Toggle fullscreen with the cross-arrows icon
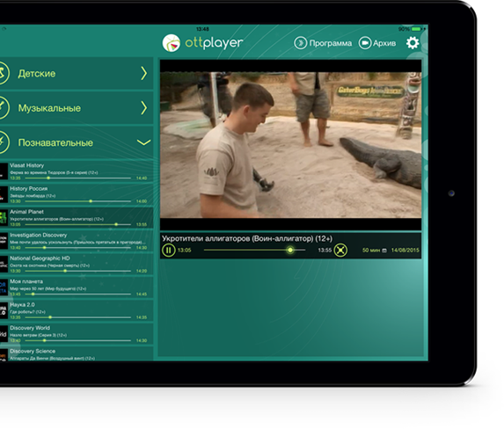 coord(340,250)
